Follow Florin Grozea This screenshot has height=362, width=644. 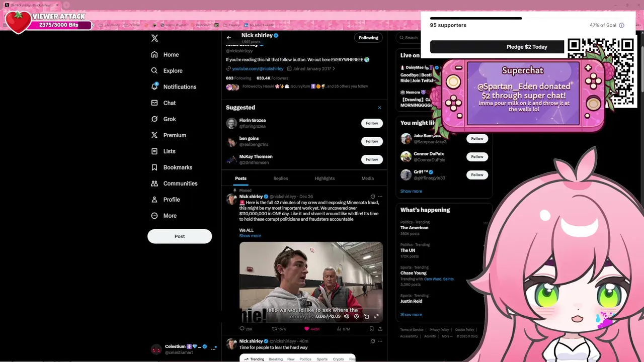click(372, 123)
